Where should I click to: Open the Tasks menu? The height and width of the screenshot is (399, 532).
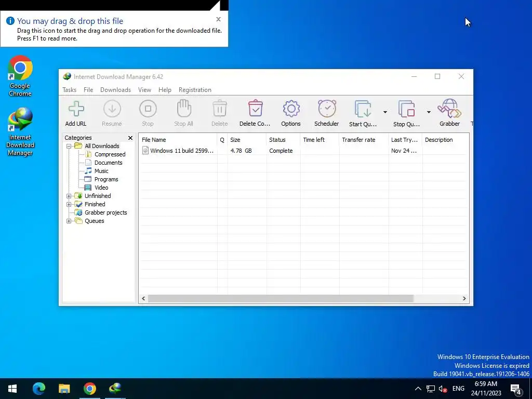69,90
